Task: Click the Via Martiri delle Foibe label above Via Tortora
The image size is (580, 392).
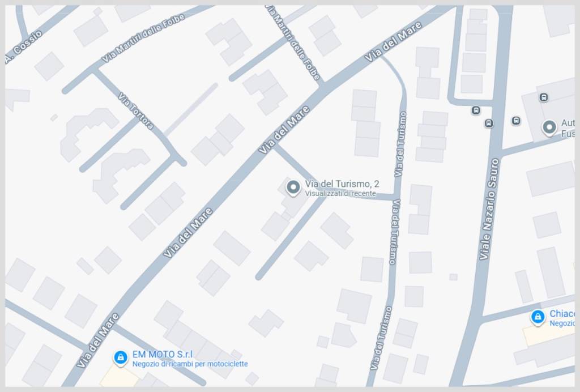Action: [143, 38]
